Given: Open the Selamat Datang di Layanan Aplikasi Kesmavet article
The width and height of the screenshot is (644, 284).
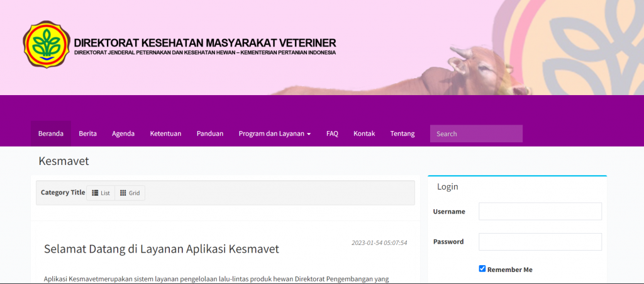Looking at the screenshot, I should point(162,249).
